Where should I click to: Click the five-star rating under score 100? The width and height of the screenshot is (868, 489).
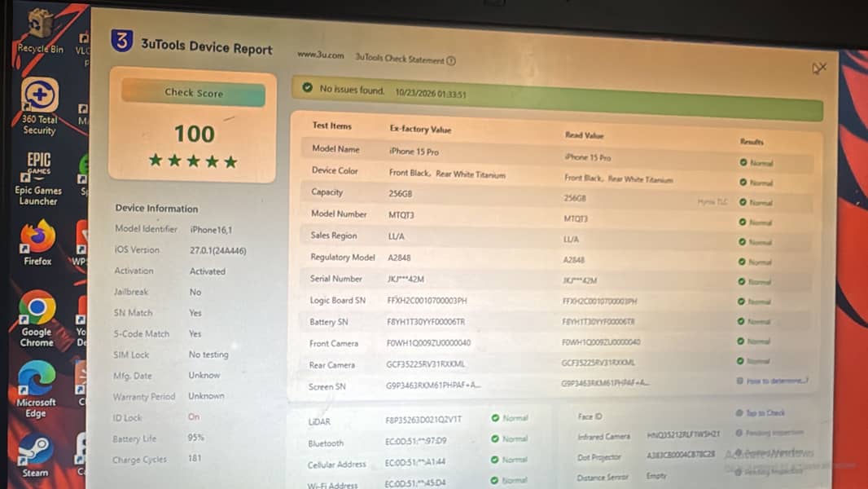point(193,161)
